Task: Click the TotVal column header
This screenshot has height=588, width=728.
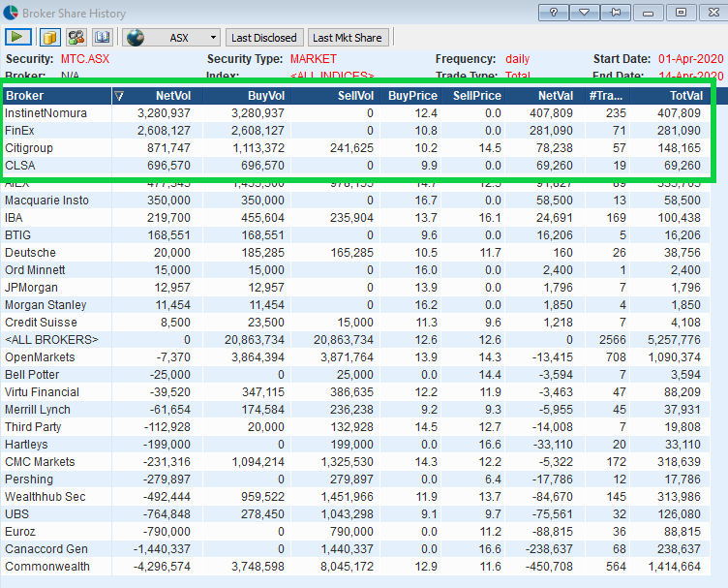Action: [x=670, y=96]
